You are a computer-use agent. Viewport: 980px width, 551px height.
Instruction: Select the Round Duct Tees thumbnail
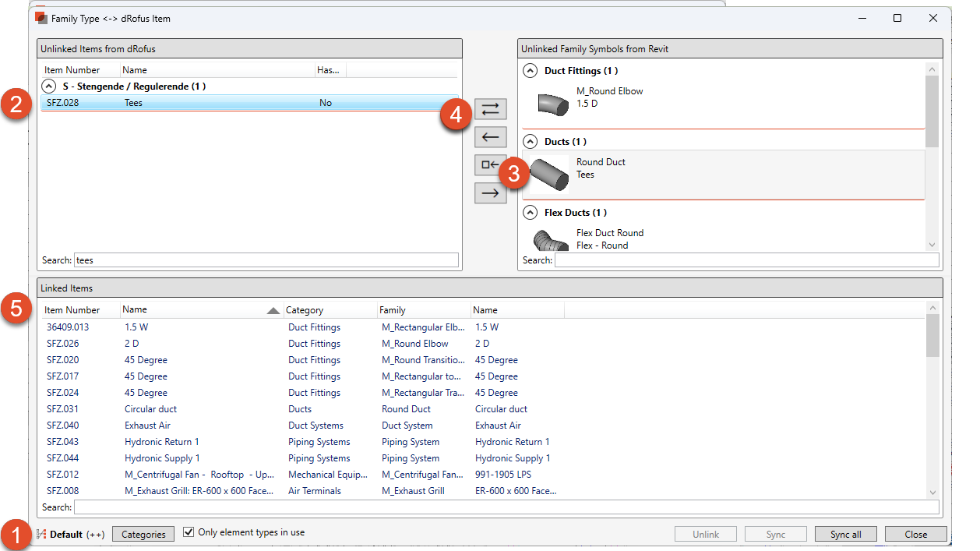pyautogui.click(x=550, y=174)
